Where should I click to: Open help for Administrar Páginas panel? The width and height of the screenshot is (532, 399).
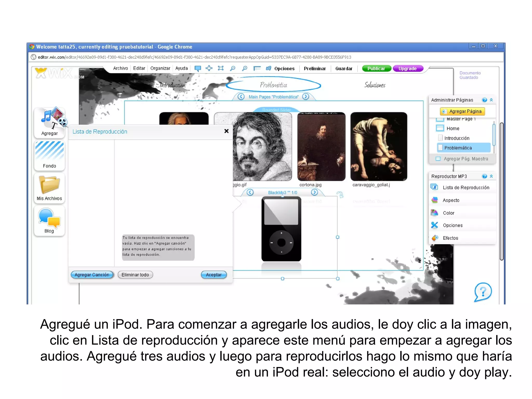click(x=484, y=100)
